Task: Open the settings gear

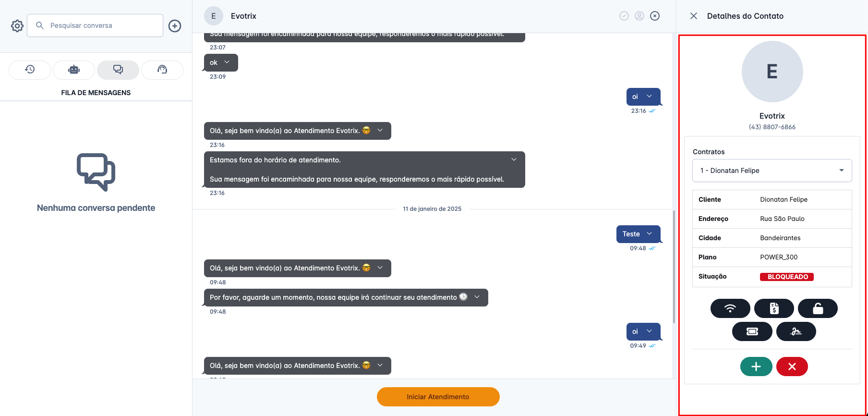Action: (x=17, y=26)
